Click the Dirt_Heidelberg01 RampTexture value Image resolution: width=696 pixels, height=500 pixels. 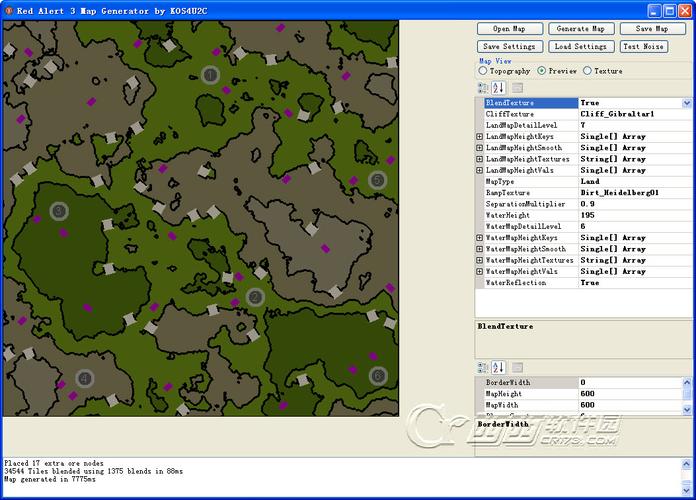tap(619, 193)
